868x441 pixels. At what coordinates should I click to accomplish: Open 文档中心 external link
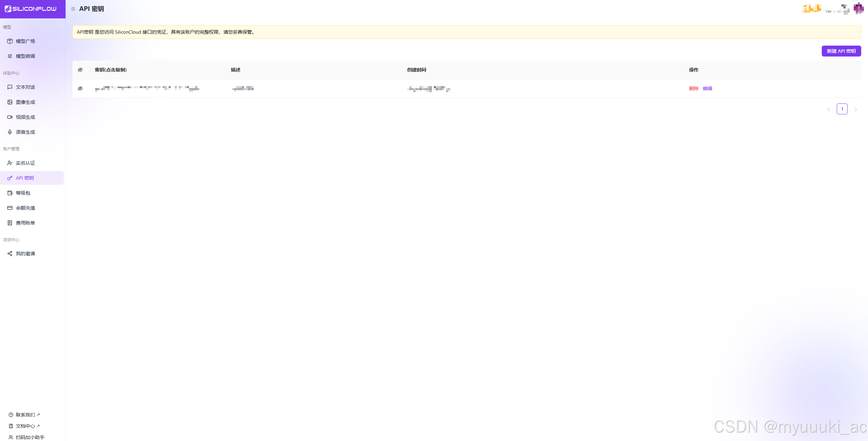[x=25, y=426]
